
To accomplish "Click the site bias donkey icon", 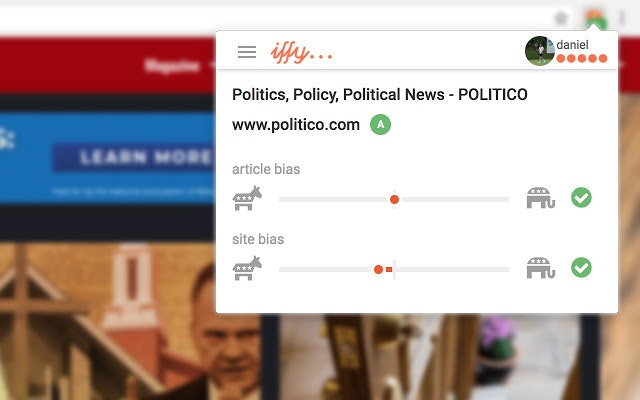I will click(x=247, y=268).
